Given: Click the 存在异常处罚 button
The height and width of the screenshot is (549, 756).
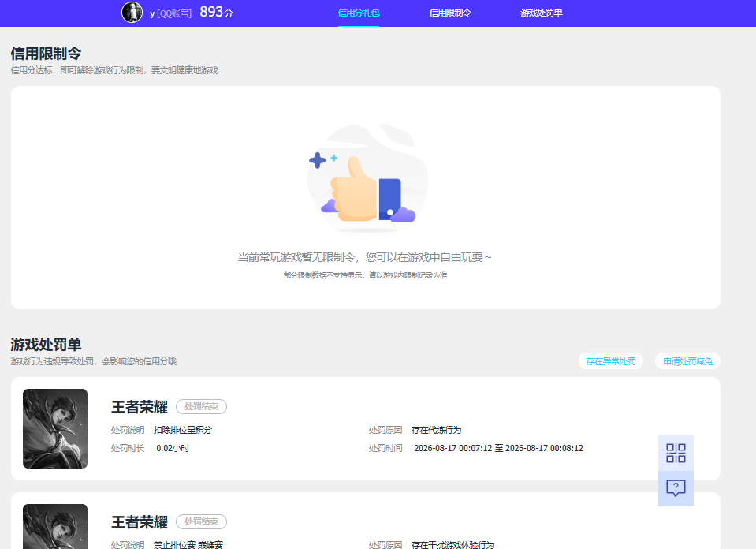Looking at the screenshot, I should tap(611, 361).
